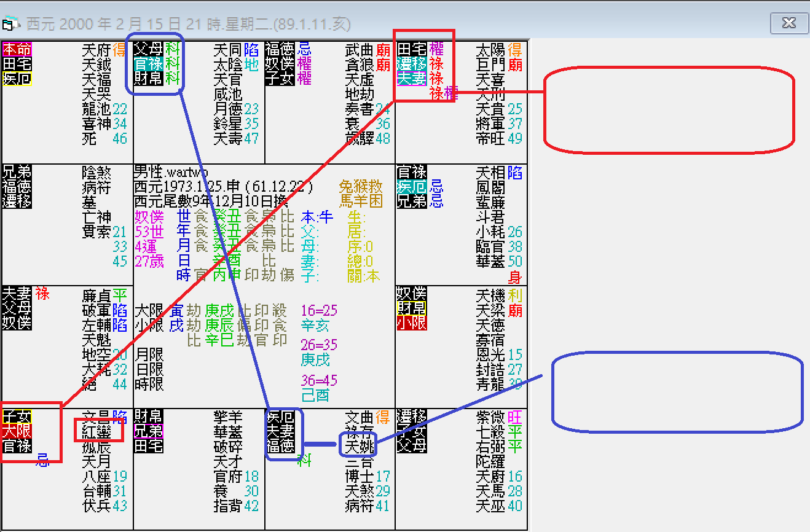Expand the 36=45 己酉 decade entry
Viewport: 810px width, 532px height.
click(318, 381)
